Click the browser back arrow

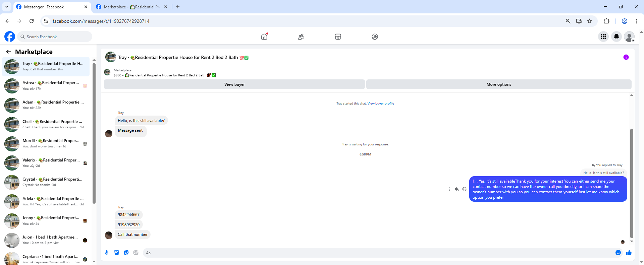[x=7, y=21]
